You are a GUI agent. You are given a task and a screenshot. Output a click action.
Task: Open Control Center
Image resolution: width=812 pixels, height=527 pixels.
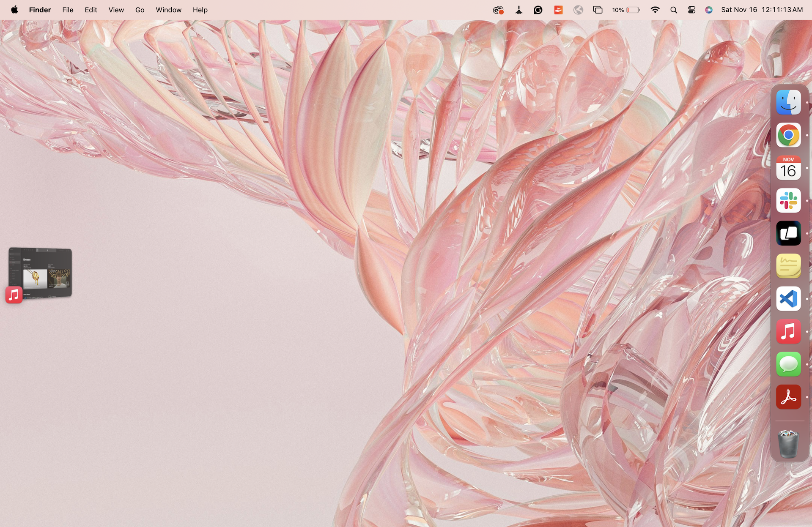[692, 10]
